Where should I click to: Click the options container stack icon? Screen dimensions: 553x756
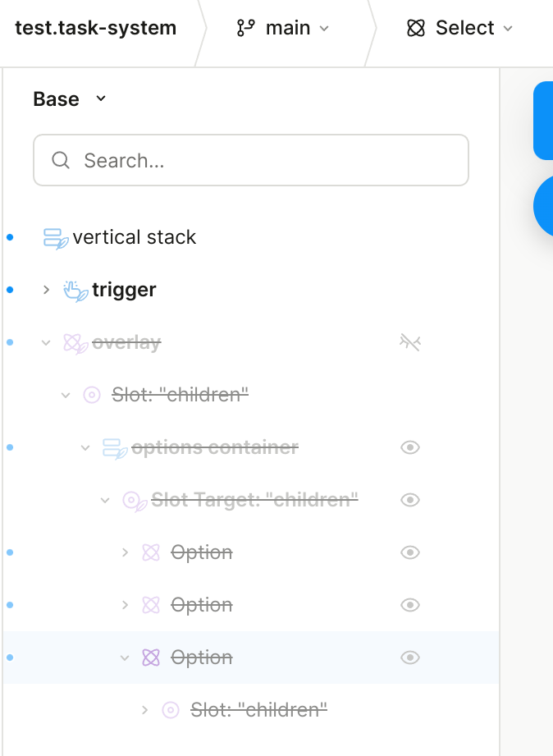(x=115, y=448)
